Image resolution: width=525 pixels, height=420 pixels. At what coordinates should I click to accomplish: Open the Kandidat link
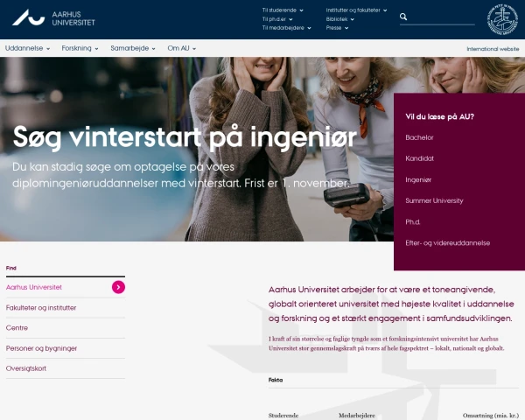[419, 158]
